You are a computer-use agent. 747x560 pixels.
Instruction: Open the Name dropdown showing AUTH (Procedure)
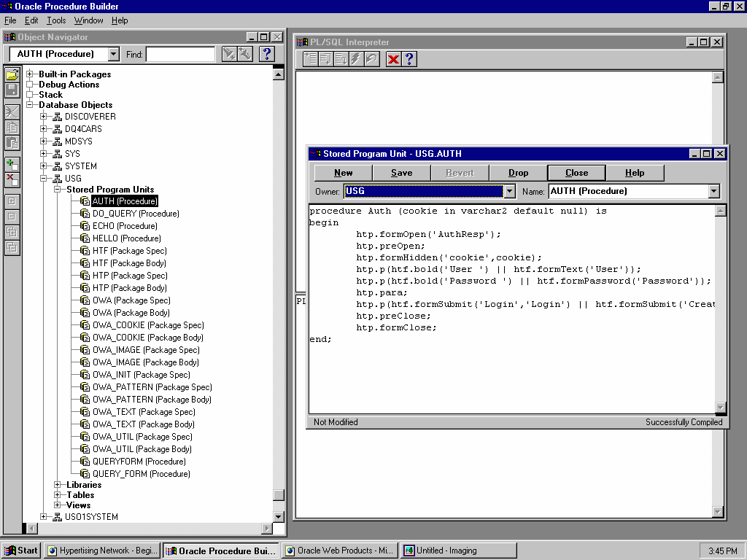click(x=713, y=191)
